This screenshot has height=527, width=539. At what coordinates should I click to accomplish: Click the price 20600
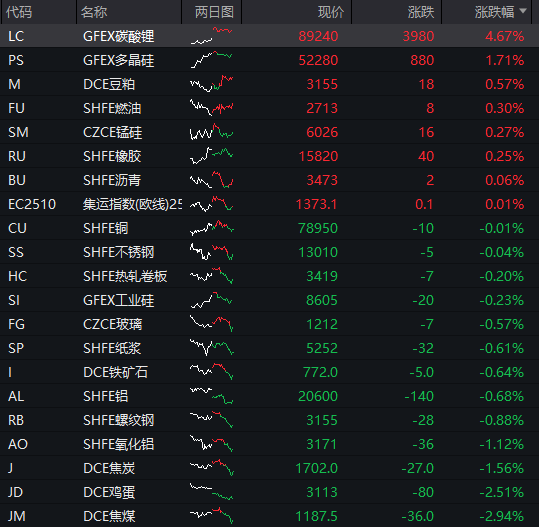pyautogui.click(x=318, y=396)
